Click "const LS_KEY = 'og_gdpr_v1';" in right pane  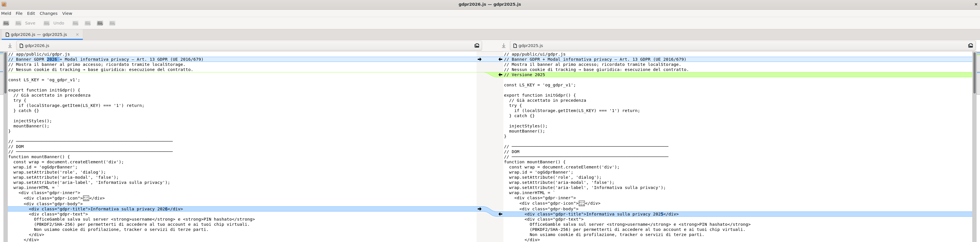click(x=540, y=85)
